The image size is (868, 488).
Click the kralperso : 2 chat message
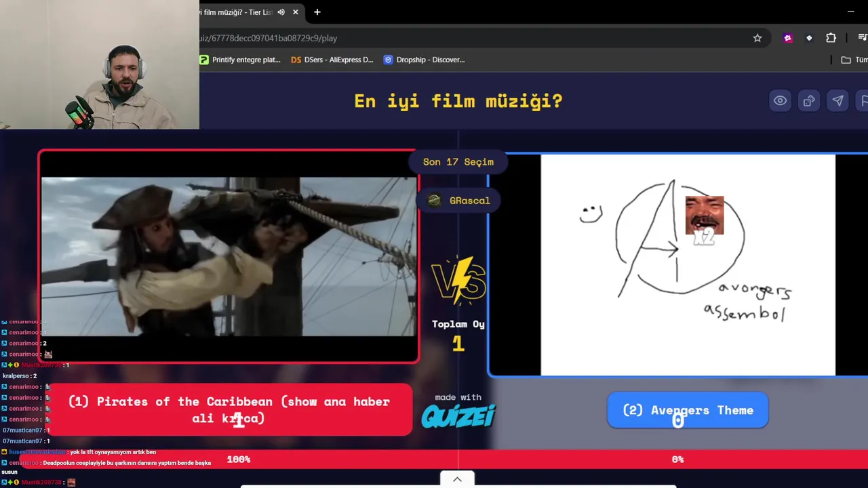tap(20, 376)
